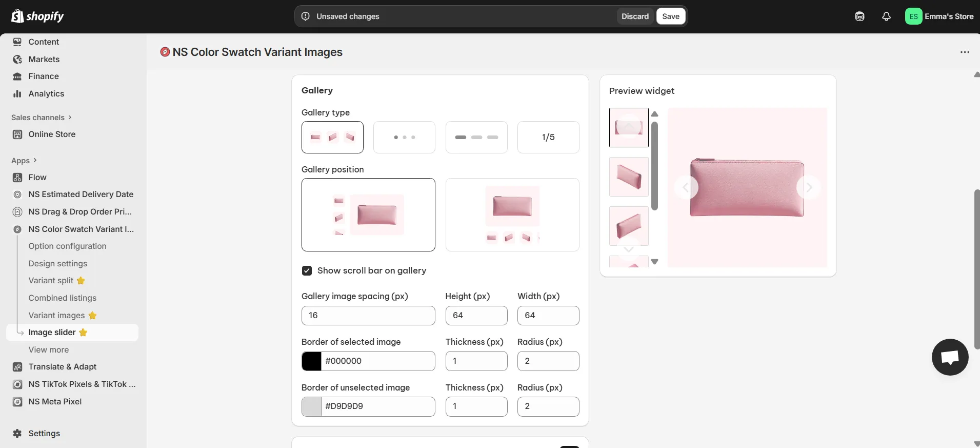
Task: Select the bottom gallery position layout
Action: point(512,215)
